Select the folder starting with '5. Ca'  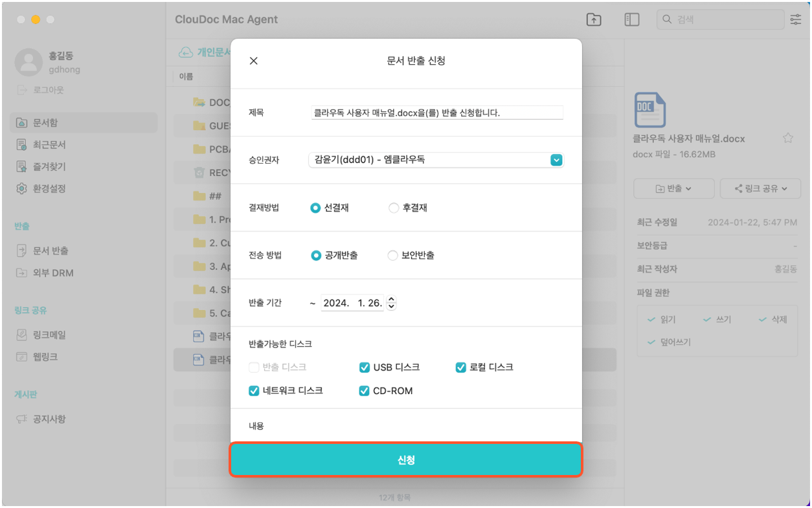point(202,313)
